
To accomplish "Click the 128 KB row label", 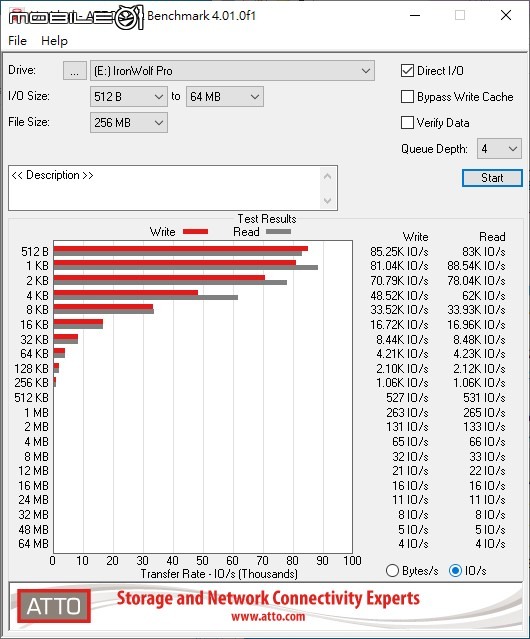I will point(31,369).
